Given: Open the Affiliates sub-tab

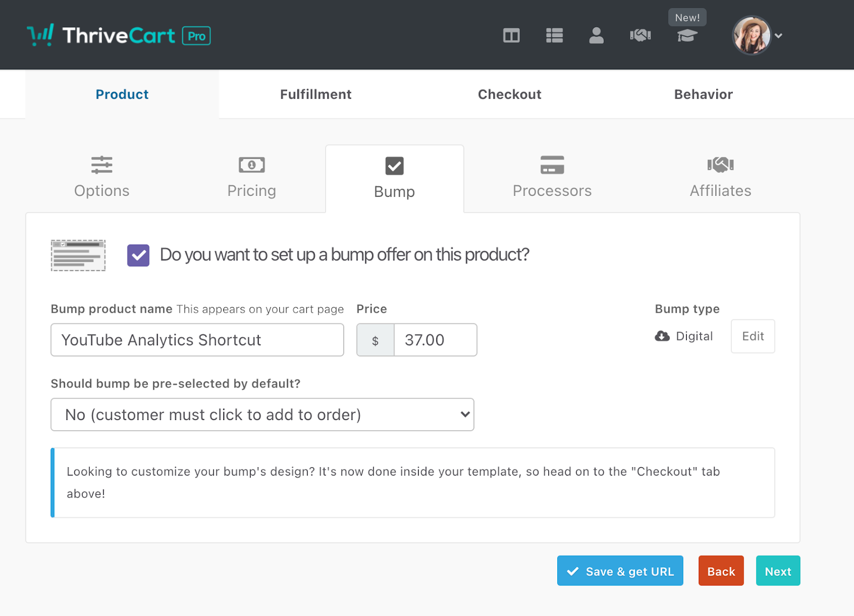Looking at the screenshot, I should coord(721,178).
